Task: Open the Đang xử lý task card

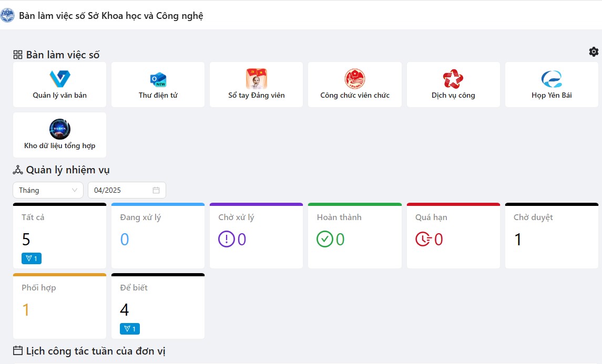Action: (158, 235)
